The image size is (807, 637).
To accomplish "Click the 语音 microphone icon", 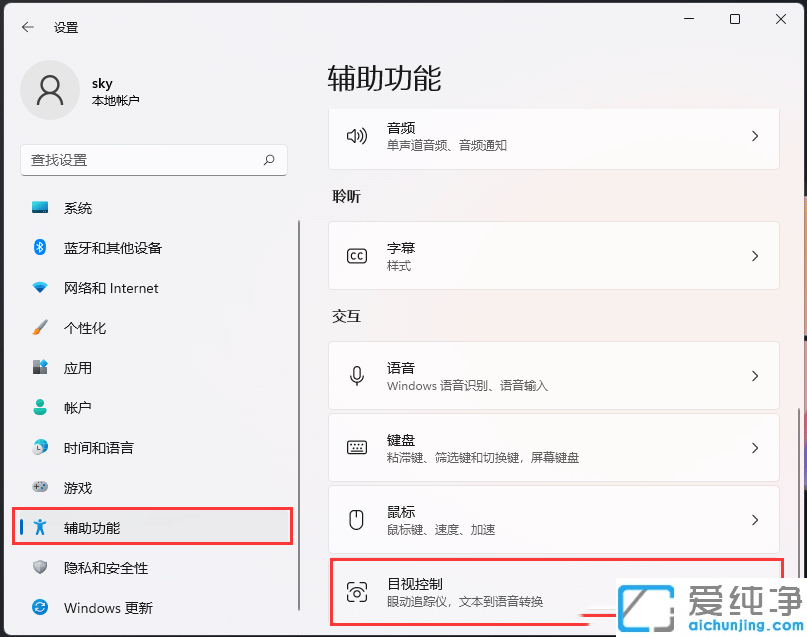I will pos(357,376).
